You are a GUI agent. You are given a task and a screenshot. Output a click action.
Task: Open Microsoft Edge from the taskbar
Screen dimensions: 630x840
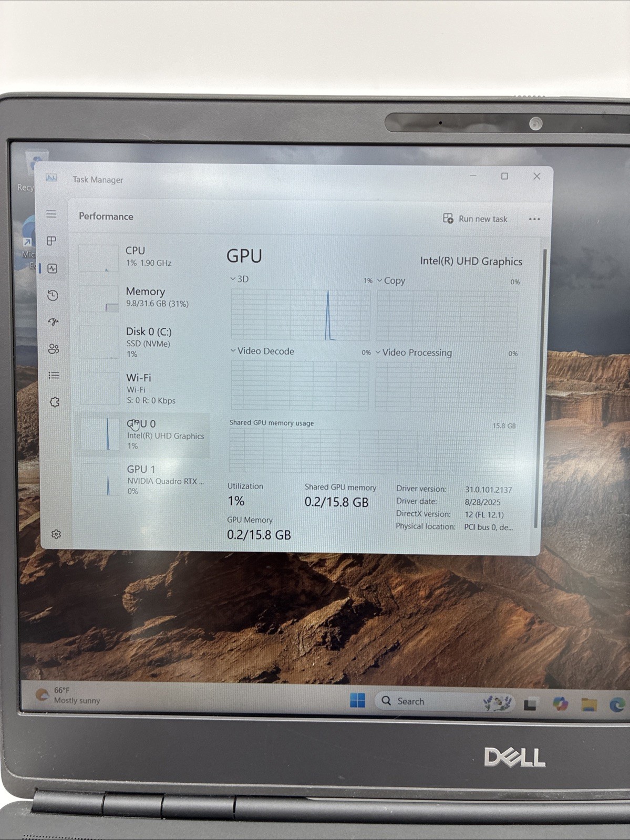tap(617, 704)
